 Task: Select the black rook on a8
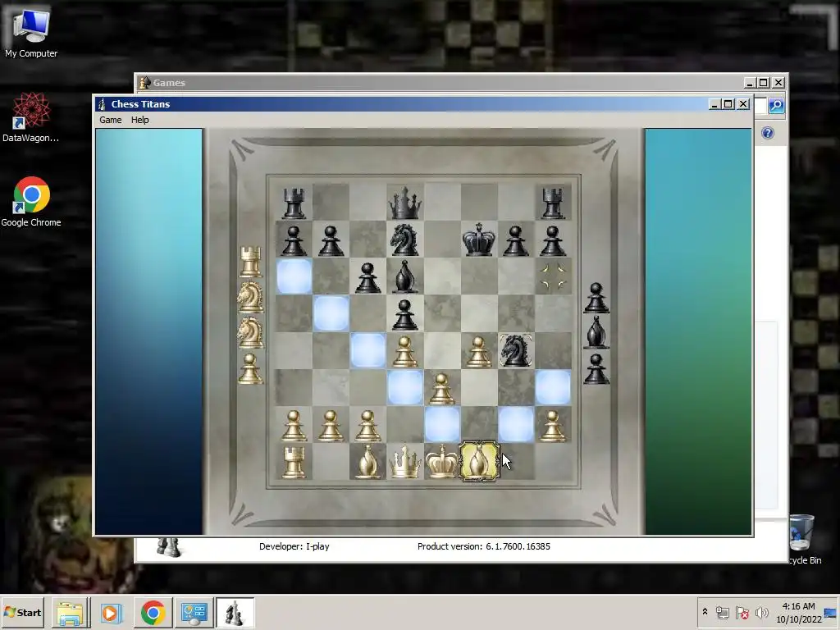[294, 203]
